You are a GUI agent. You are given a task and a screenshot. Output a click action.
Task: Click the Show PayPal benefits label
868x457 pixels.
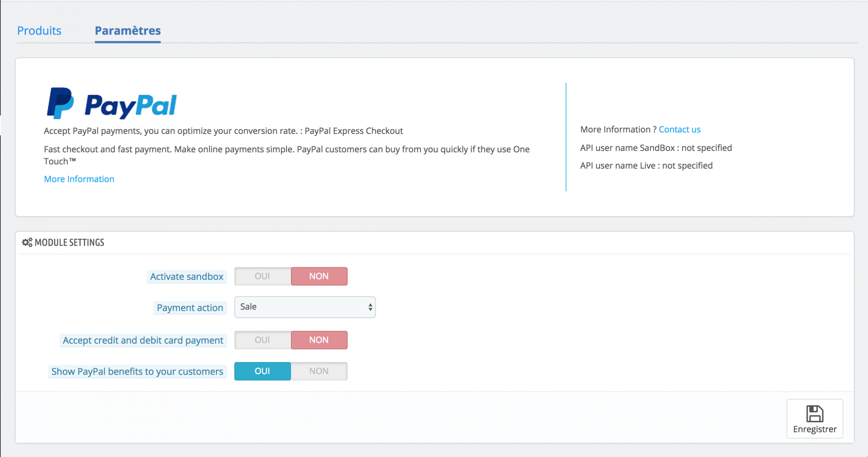137,371
